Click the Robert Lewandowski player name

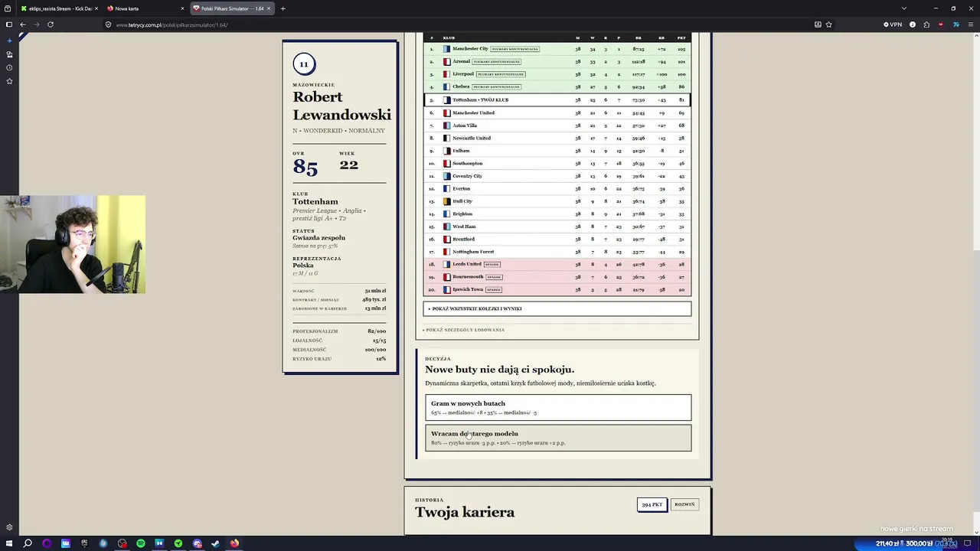(x=341, y=106)
